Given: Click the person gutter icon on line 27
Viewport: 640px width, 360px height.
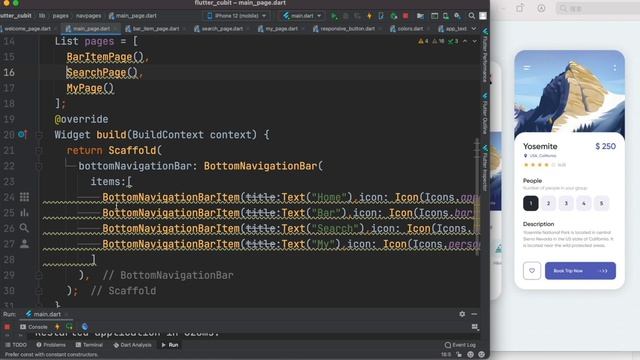Looking at the screenshot, I should [x=24, y=244].
